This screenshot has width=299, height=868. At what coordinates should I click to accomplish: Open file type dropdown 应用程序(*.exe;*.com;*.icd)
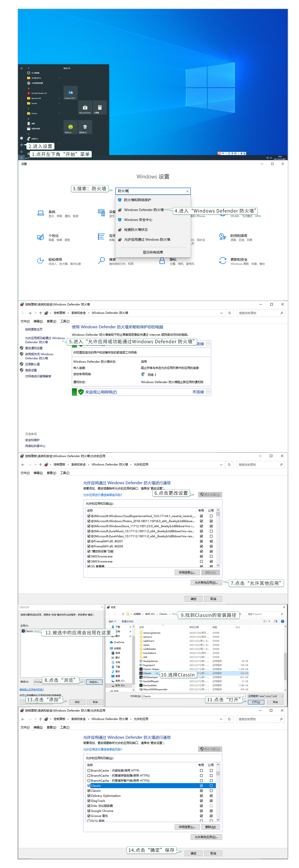coord(266,696)
